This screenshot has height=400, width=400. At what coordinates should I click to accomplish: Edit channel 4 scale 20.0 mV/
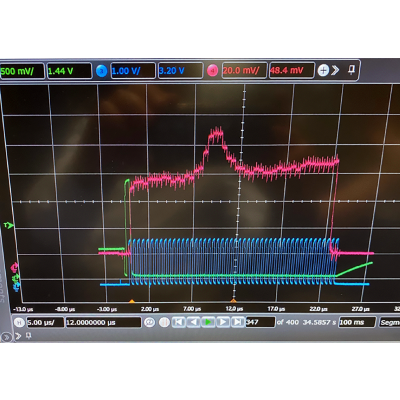point(244,70)
